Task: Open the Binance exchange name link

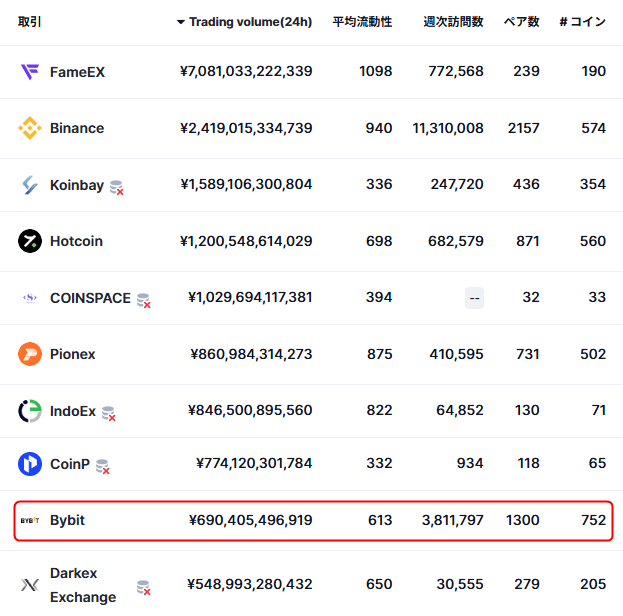Action: [76, 128]
